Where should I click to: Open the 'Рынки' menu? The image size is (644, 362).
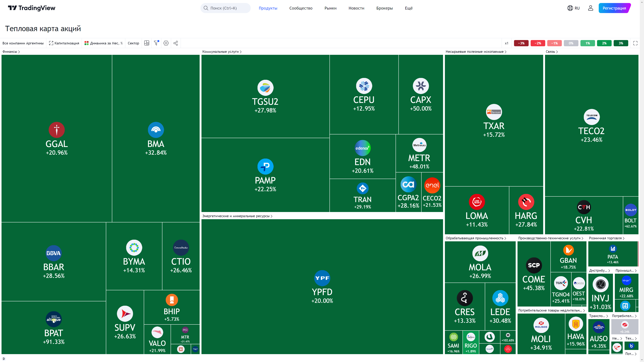click(331, 8)
